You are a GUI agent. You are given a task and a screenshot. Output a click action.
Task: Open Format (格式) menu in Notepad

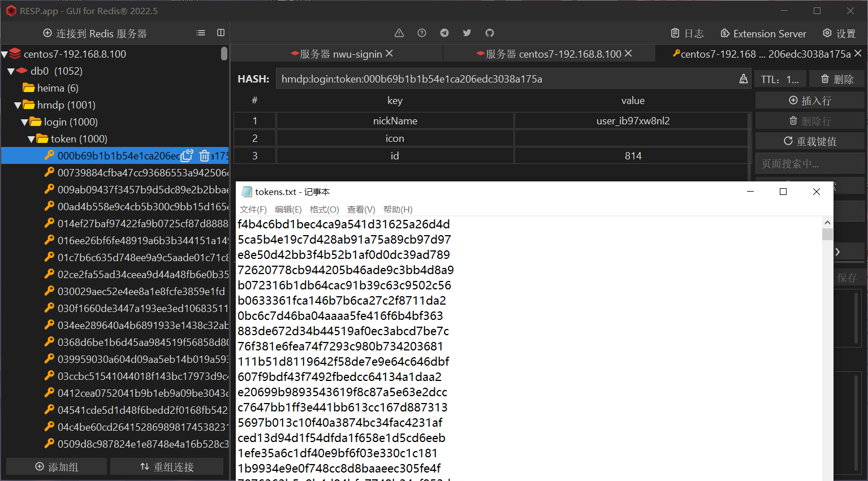pos(325,210)
